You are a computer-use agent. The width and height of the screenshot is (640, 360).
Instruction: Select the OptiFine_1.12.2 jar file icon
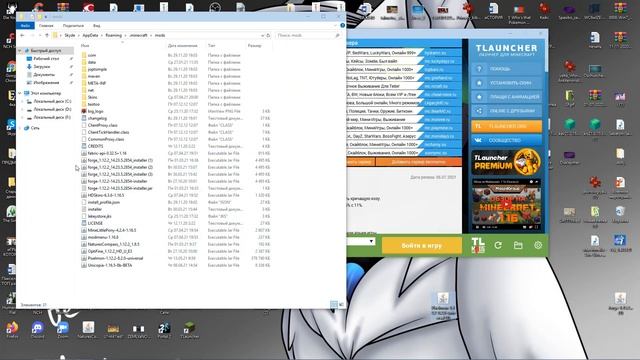84,251
